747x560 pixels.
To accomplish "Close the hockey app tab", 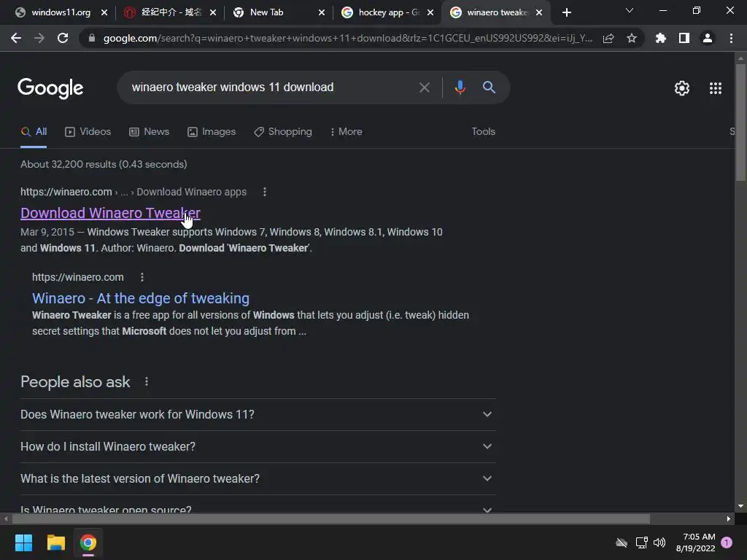I will click(x=430, y=13).
